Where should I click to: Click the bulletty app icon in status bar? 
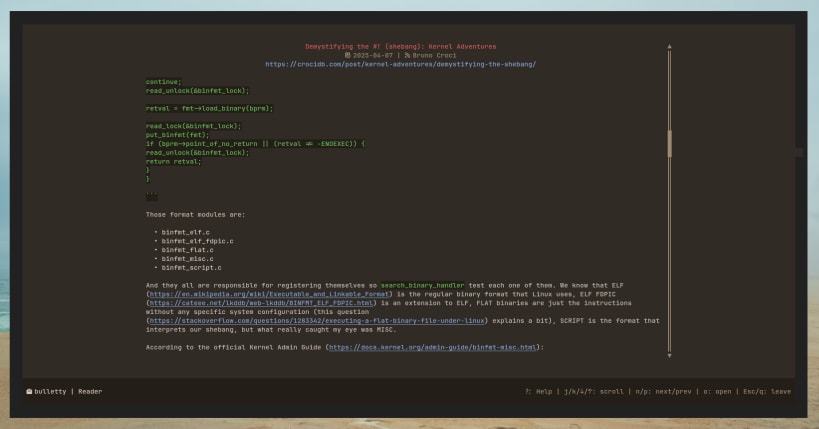[29, 391]
